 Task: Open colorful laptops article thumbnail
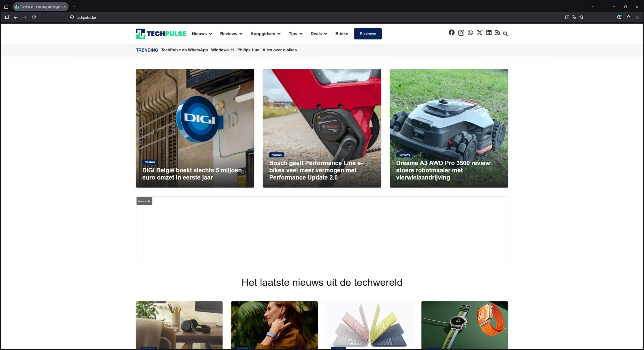(x=370, y=325)
